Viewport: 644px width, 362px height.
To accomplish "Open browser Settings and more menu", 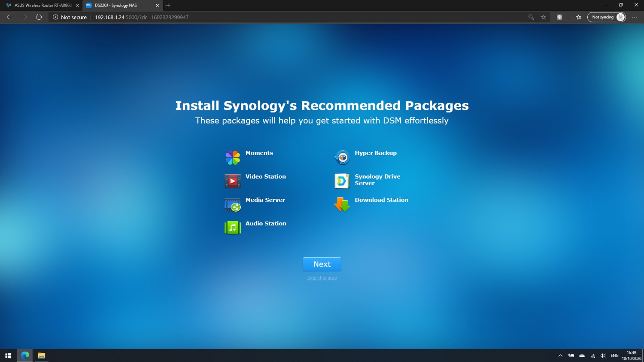I will (x=635, y=17).
